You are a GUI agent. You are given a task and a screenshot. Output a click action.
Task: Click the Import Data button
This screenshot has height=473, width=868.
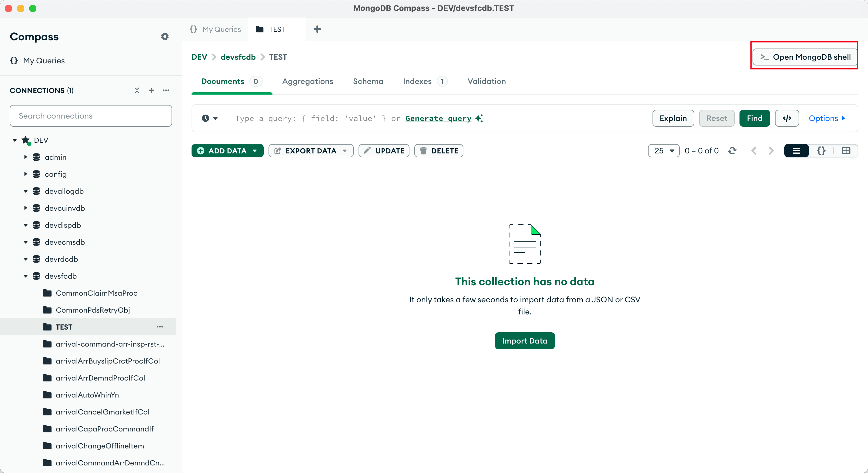tap(524, 341)
